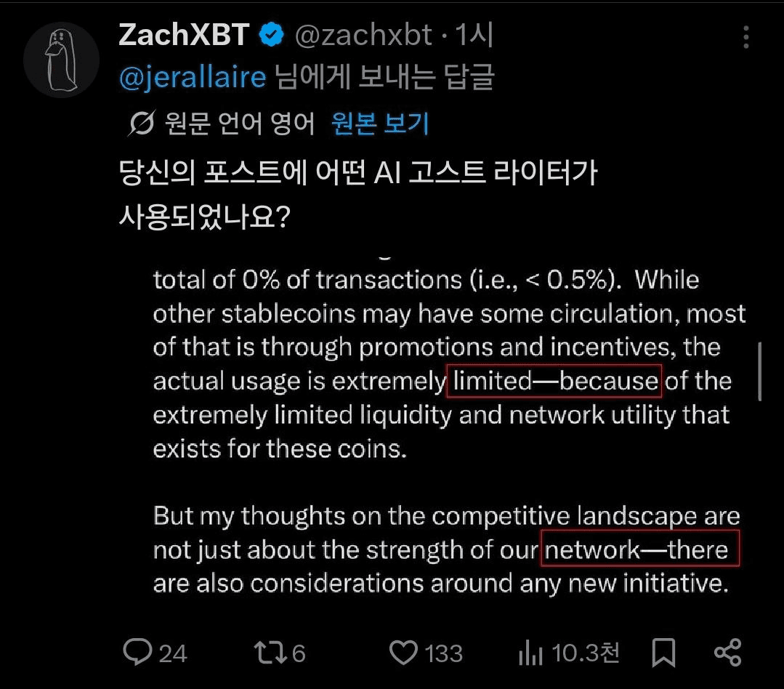The width and height of the screenshot is (784, 689).
Task: Click the 10.3천 views count
Action: pyautogui.click(x=586, y=653)
